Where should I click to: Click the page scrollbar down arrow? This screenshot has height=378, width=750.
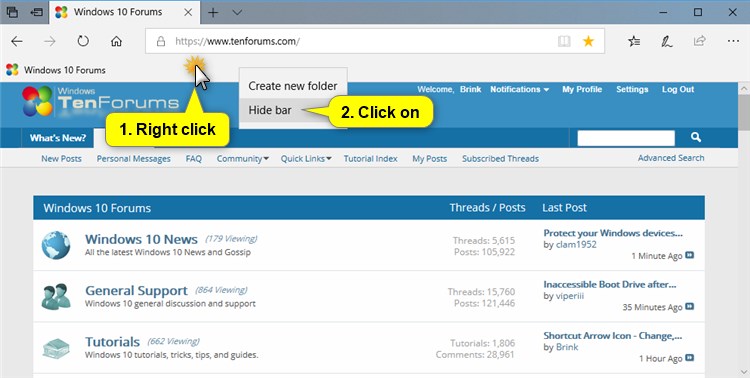tap(744, 372)
